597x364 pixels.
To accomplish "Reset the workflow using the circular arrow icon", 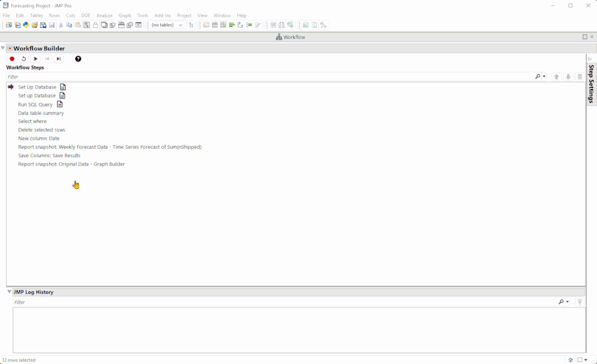I will [23, 59].
